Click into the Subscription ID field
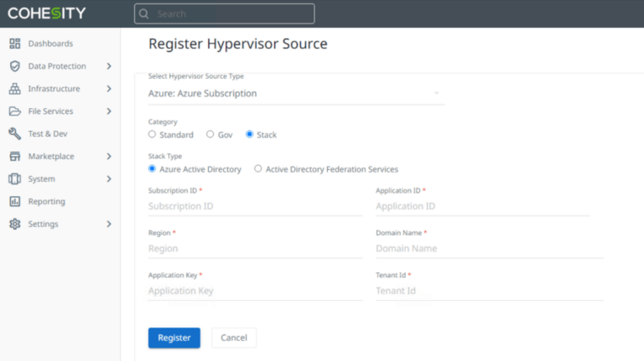Screen dimensions: 644x361 (x=255, y=206)
